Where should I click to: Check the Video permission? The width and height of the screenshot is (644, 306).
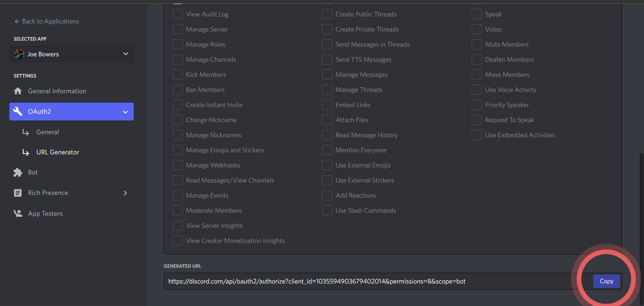477,29
